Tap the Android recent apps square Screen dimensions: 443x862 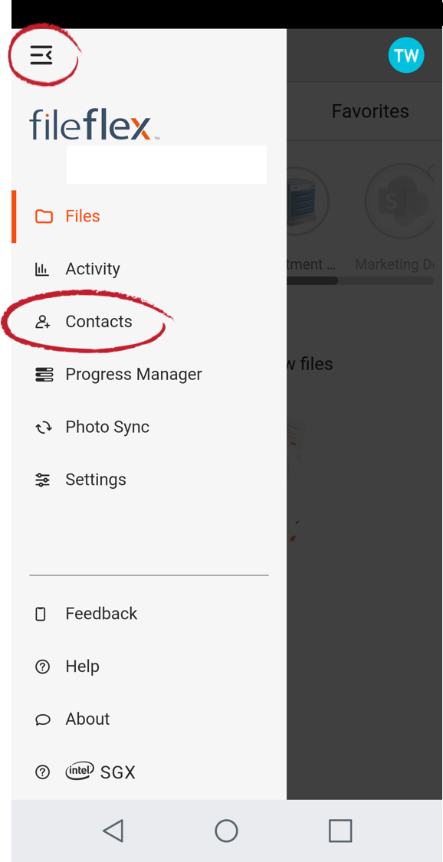pos(340,831)
